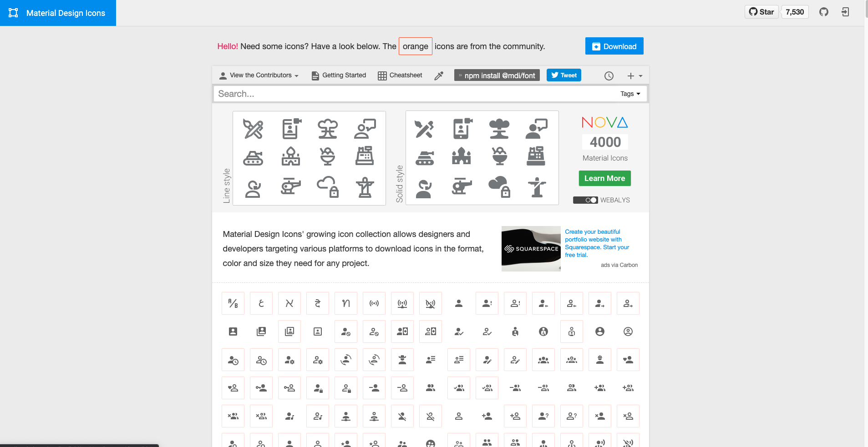Screen dimensions: 868x447
Task: Click the login icon in header
Action: click(845, 12)
